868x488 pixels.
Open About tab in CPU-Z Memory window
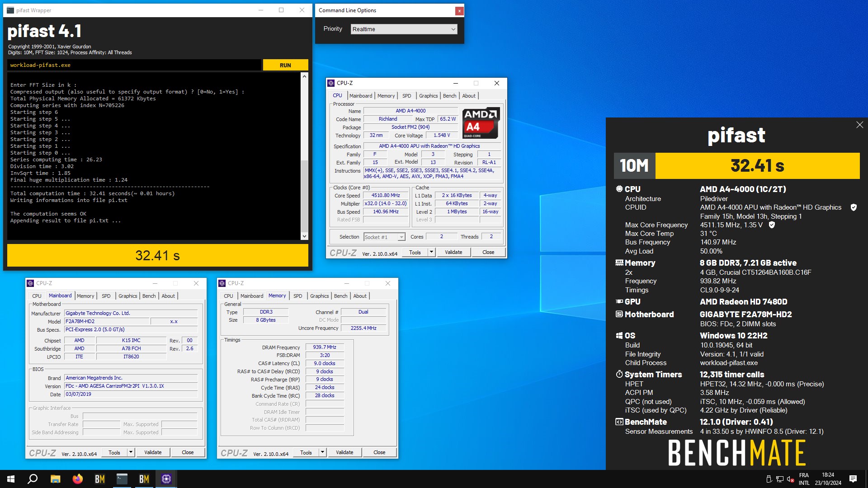click(x=360, y=296)
